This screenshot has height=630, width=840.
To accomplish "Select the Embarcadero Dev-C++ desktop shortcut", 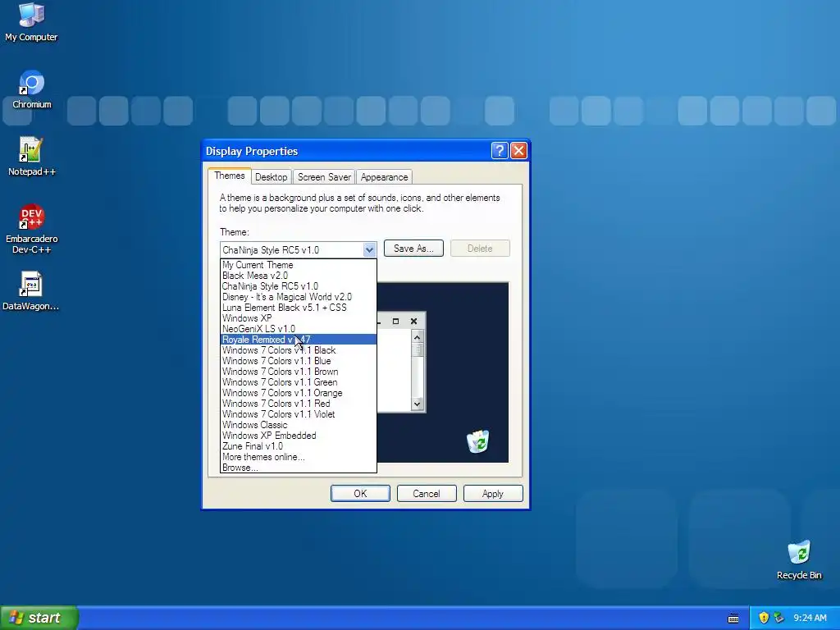I will 32,229.
